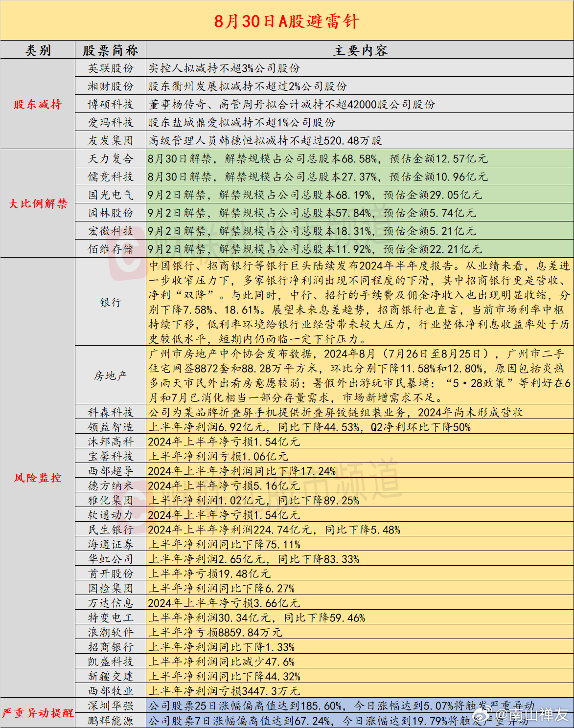The image size is (574, 728).
Task: Click text '上半年净亏损19.48亿元'
Action: pos(209,574)
